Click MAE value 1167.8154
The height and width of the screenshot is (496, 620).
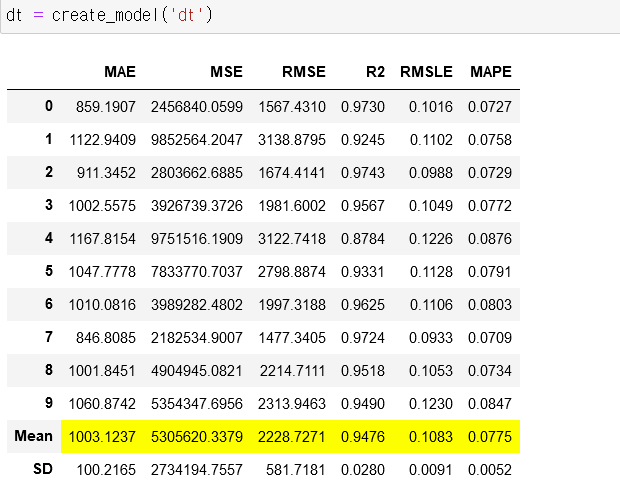coord(102,239)
